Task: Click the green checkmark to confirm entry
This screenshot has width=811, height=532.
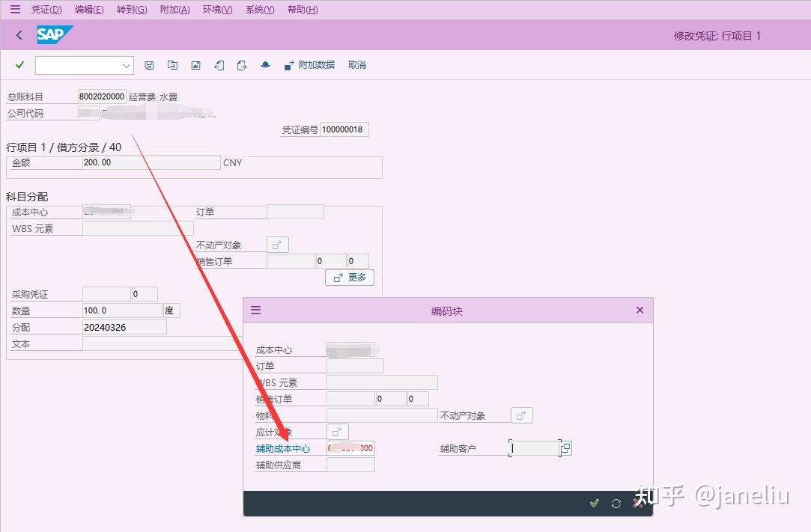Action: (x=19, y=65)
